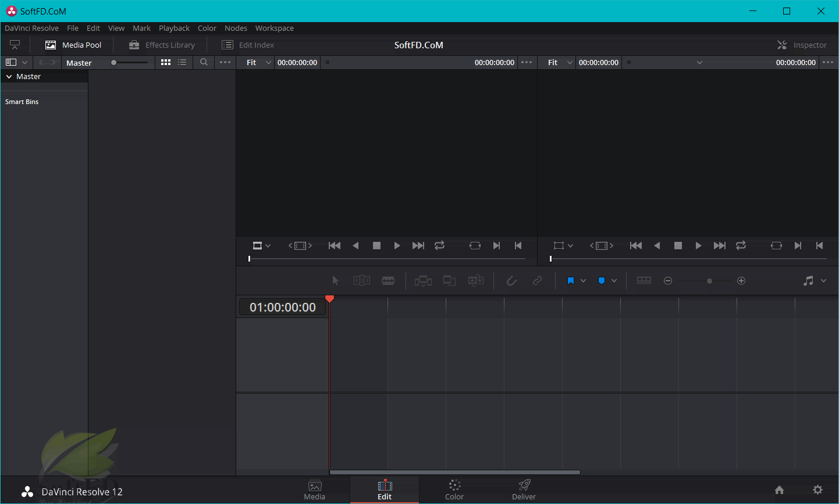
Task: Open the Workspace menu
Action: pyautogui.click(x=275, y=28)
